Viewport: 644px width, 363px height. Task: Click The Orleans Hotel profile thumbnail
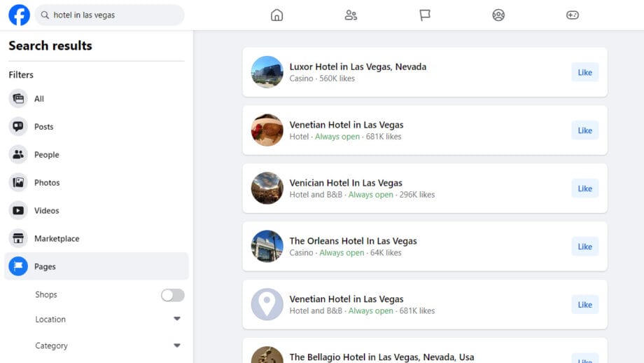267,246
